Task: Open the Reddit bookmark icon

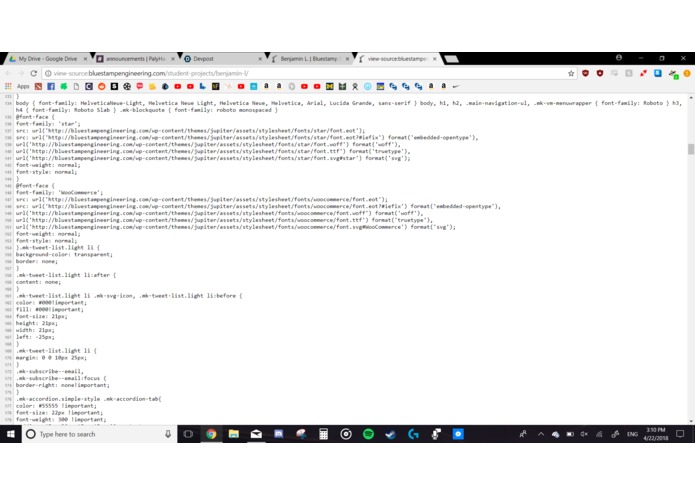Action: click(x=102, y=86)
